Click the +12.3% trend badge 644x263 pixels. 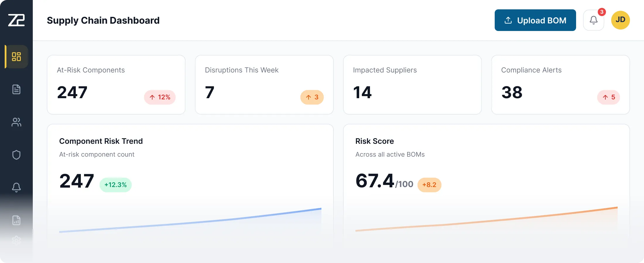tap(115, 185)
